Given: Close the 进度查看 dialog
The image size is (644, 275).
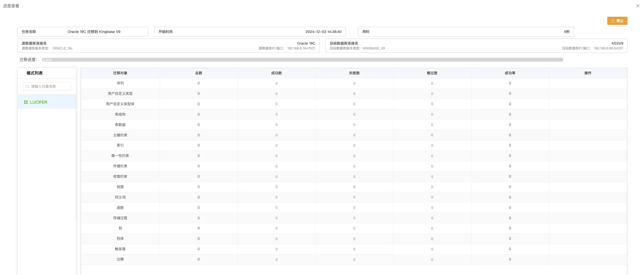Looking at the screenshot, I should point(638,6).
